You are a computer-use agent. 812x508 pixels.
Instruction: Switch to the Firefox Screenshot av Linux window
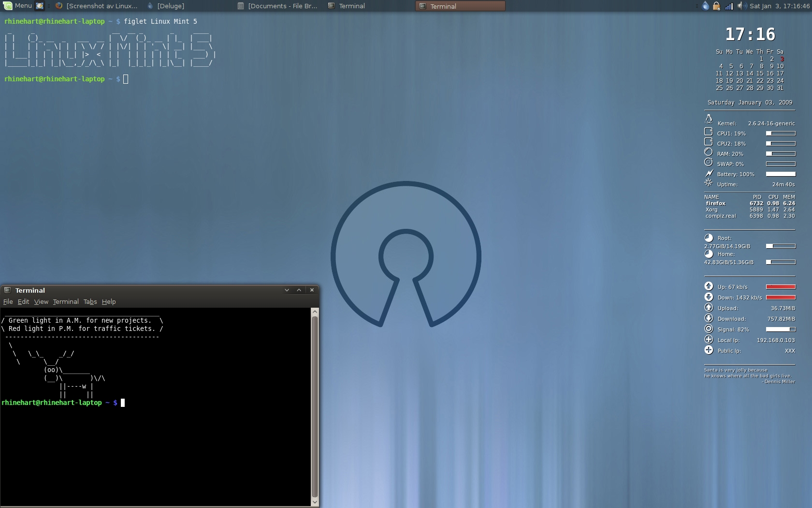click(x=97, y=6)
